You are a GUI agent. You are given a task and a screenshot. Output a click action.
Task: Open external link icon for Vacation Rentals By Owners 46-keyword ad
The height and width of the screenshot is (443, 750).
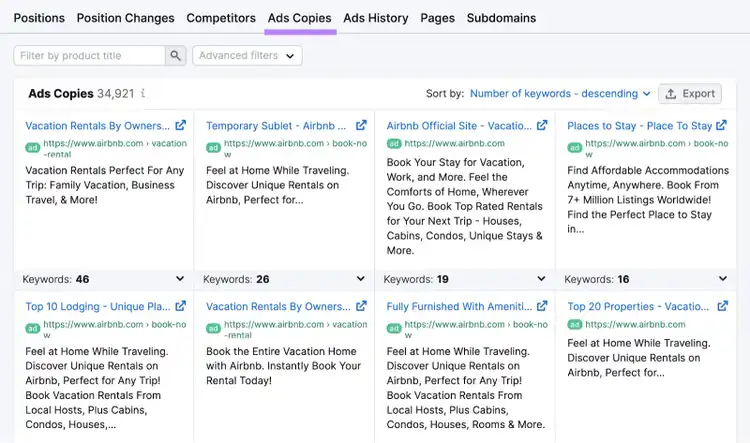[180, 125]
